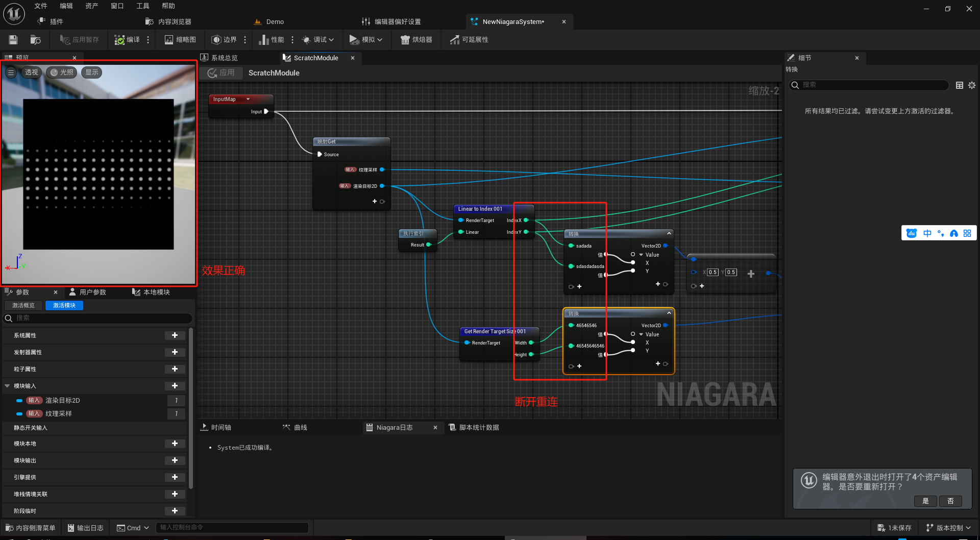Screen dimensions: 980x540
Task: Click the save asset icon
Action: tap(13, 39)
